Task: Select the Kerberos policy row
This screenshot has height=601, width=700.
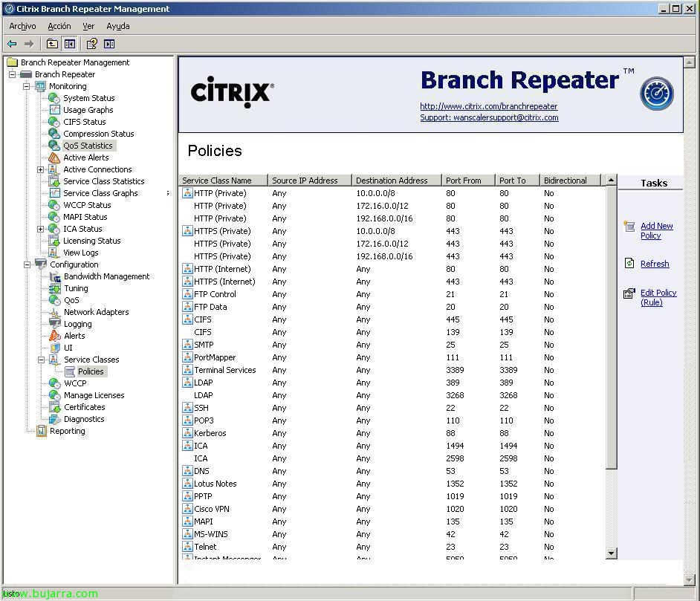Action: [393, 433]
